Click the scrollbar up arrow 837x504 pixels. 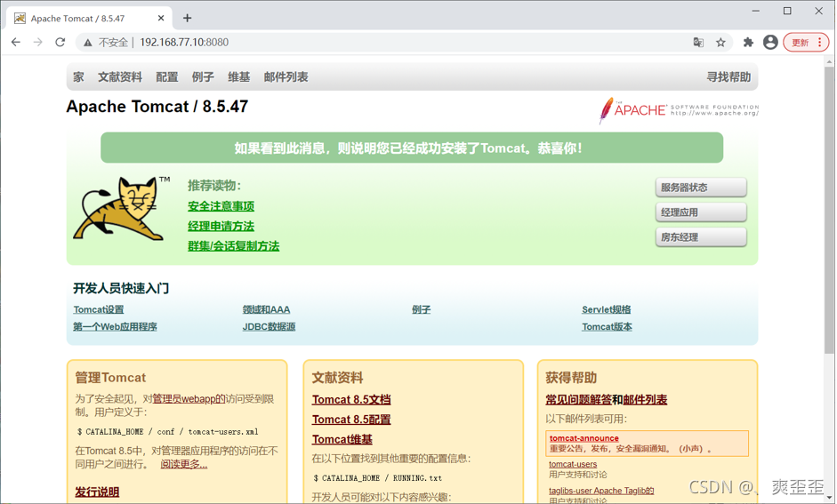tap(829, 61)
